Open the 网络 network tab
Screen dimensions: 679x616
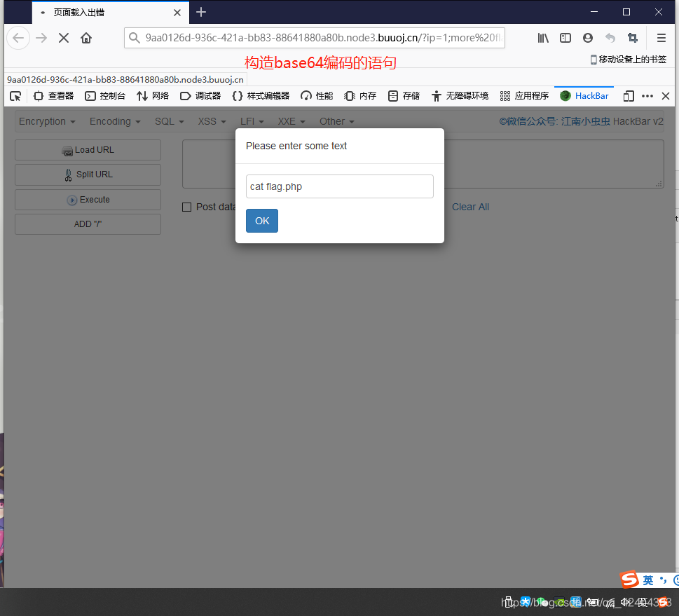(x=153, y=96)
